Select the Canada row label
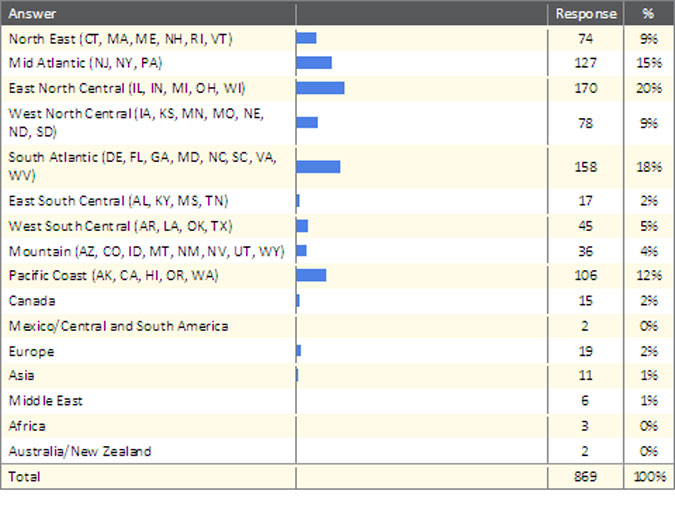 31,300
